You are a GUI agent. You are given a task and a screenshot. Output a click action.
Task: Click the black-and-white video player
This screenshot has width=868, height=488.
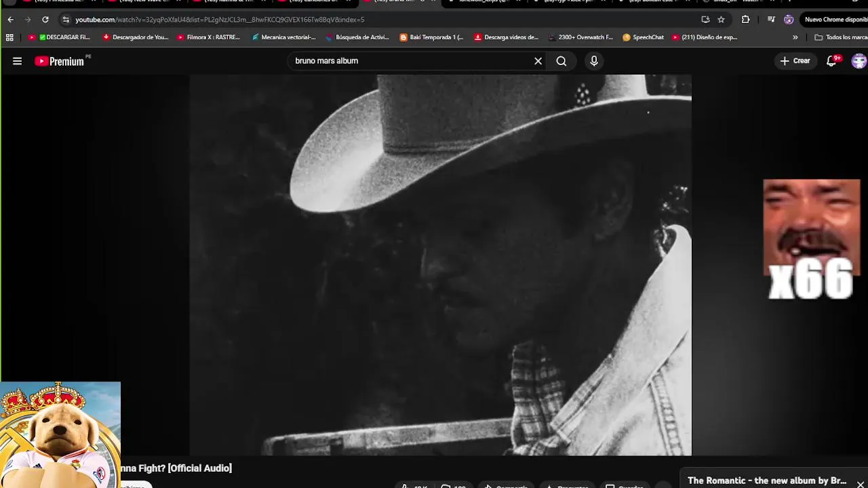(x=441, y=265)
